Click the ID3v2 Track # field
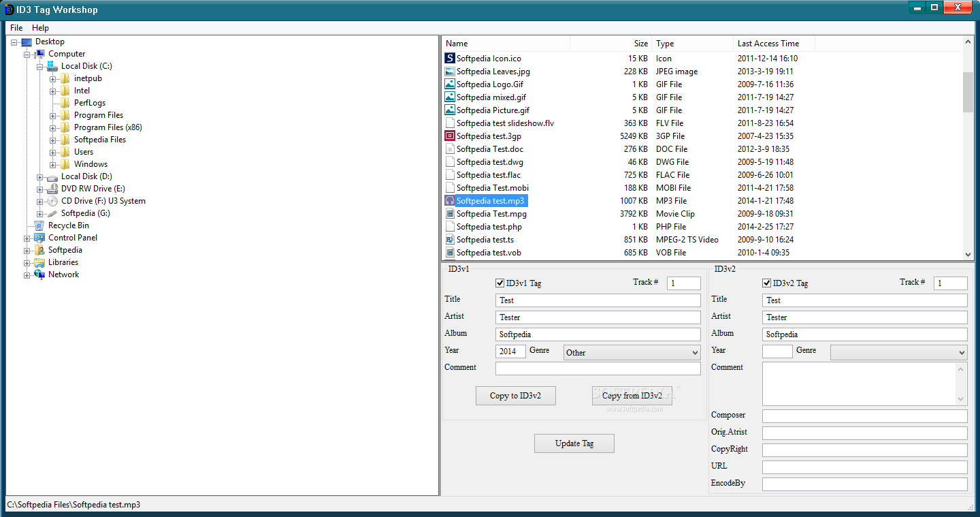The width and height of the screenshot is (980, 517). (951, 283)
